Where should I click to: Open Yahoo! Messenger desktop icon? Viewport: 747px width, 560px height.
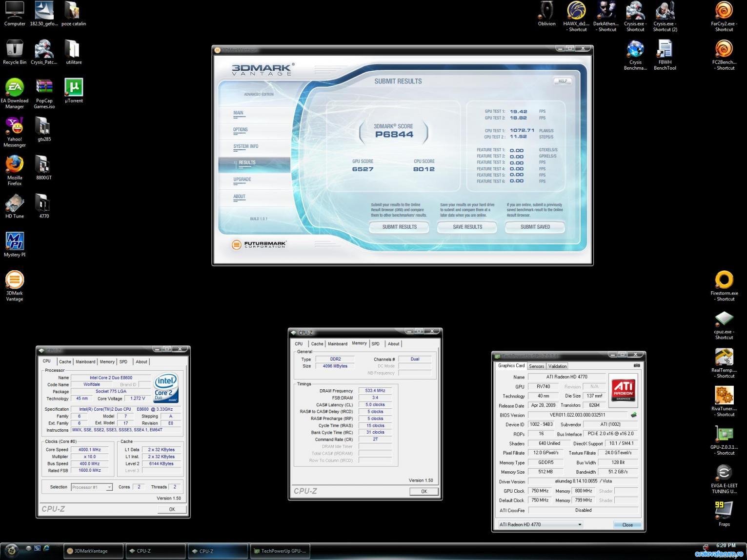(15, 132)
